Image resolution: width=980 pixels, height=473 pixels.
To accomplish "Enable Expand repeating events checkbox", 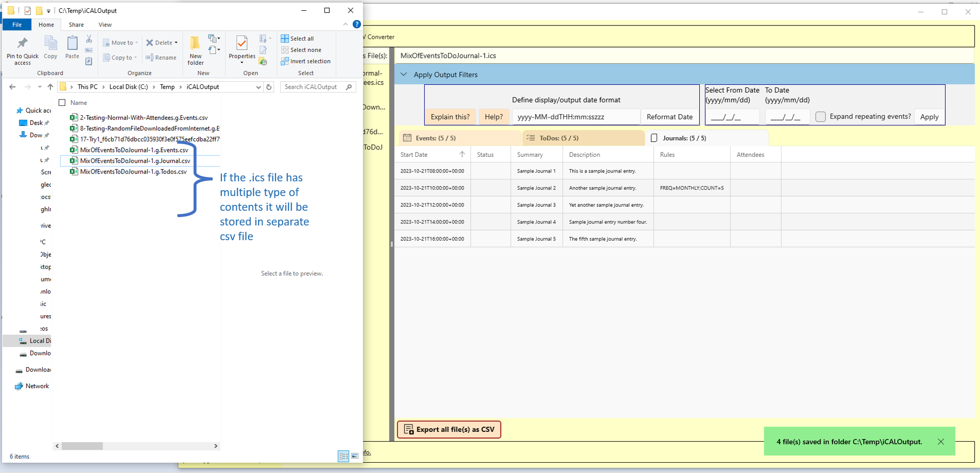I will pyautogui.click(x=821, y=117).
